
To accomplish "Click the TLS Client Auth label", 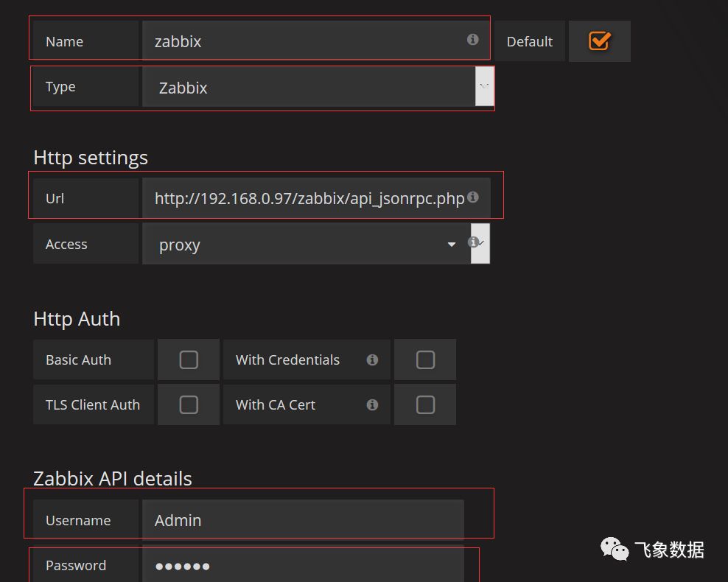I will click(x=92, y=404).
